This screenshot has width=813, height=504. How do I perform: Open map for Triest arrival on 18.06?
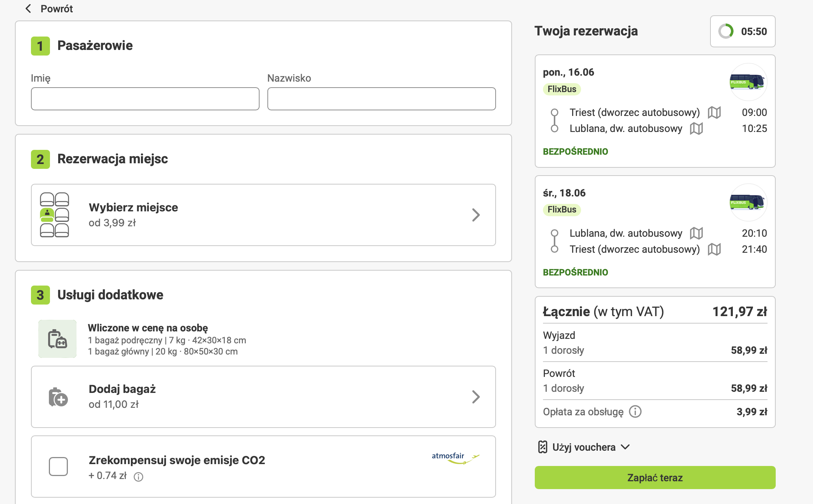tap(714, 249)
